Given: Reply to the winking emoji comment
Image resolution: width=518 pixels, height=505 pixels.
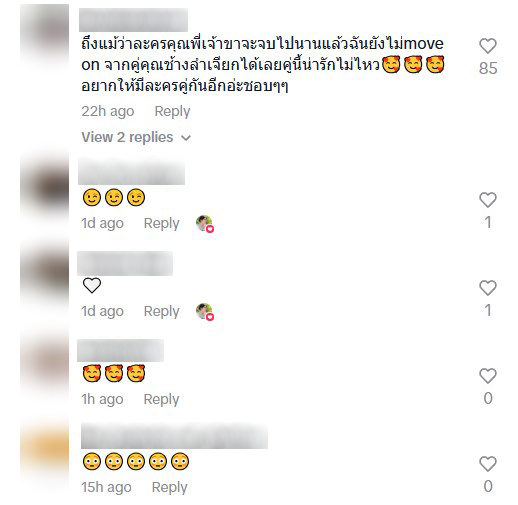Looking at the screenshot, I should pos(161,223).
